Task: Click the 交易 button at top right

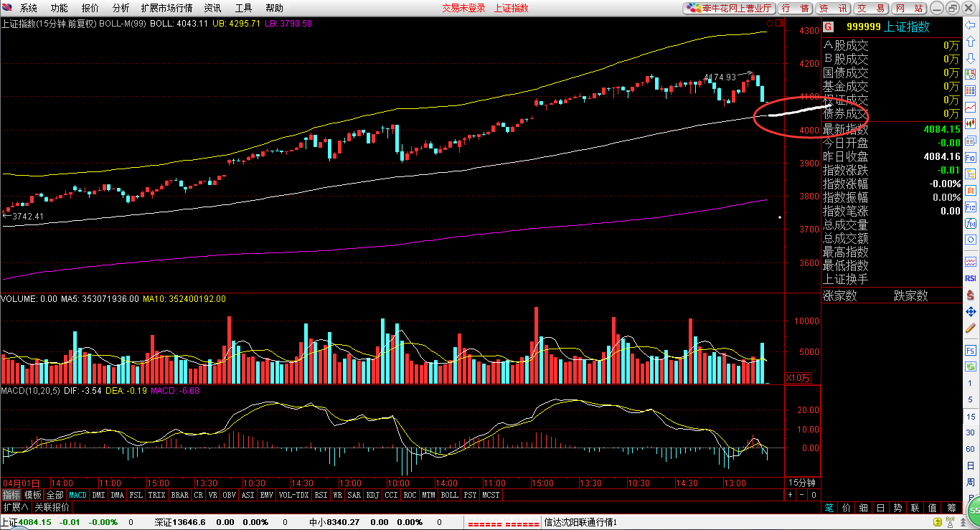Action: point(871,8)
